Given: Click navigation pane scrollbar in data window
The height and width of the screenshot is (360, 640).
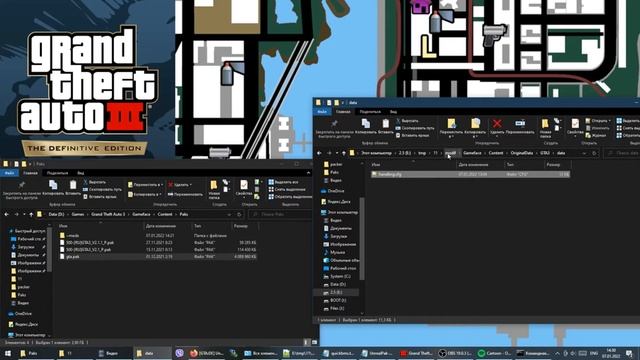Looking at the screenshot, I should (x=362, y=238).
